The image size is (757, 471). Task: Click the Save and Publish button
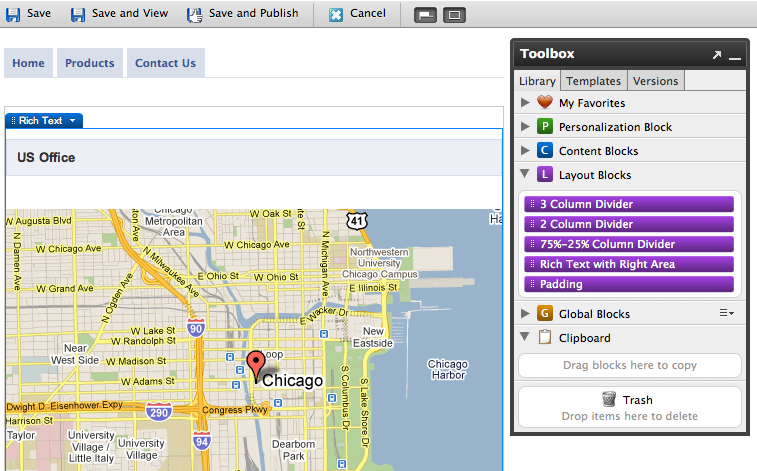tap(242, 14)
